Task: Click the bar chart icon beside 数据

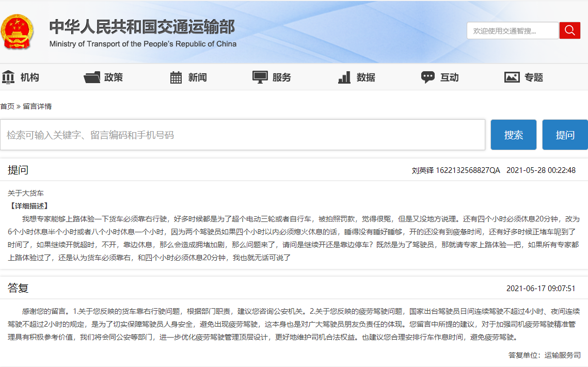Action: pyautogui.click(x=344, y=77)
